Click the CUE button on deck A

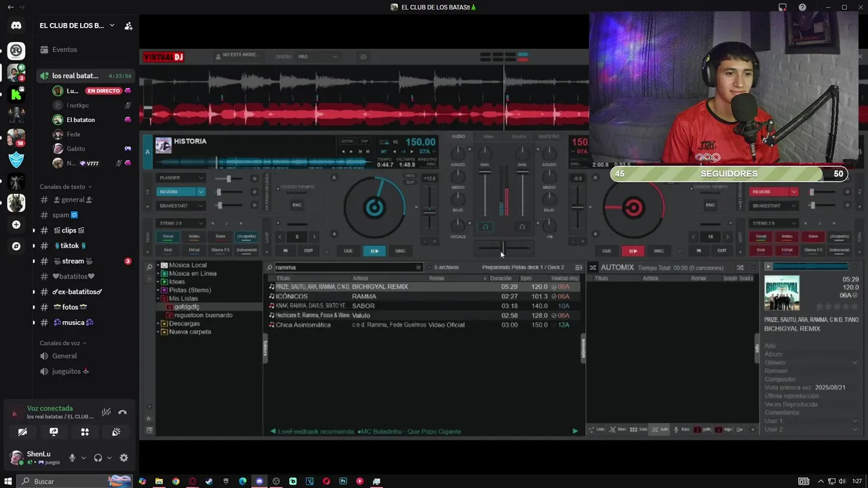point(348,251)
